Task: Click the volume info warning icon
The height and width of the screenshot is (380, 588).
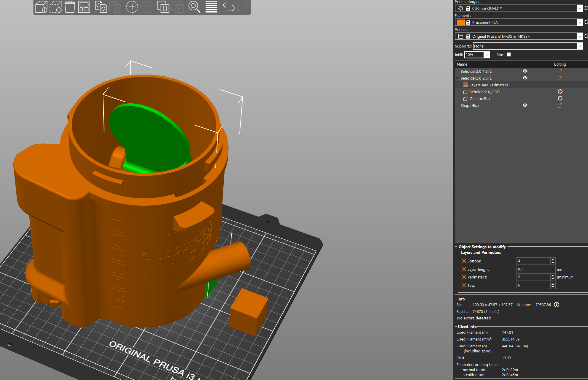Action: point(557,305)
